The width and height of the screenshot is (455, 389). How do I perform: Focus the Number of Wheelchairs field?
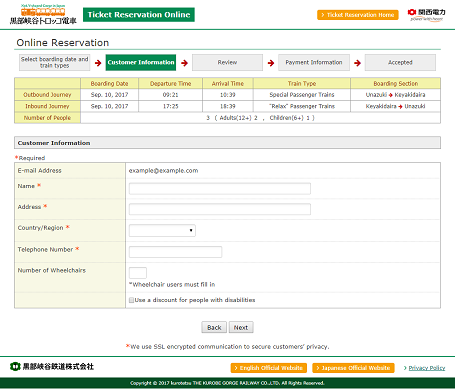click(138, 273)
